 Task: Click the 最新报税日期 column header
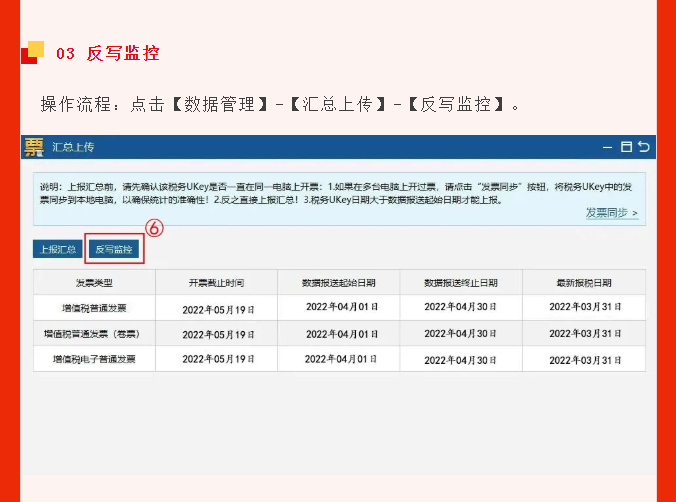(584, 283)
